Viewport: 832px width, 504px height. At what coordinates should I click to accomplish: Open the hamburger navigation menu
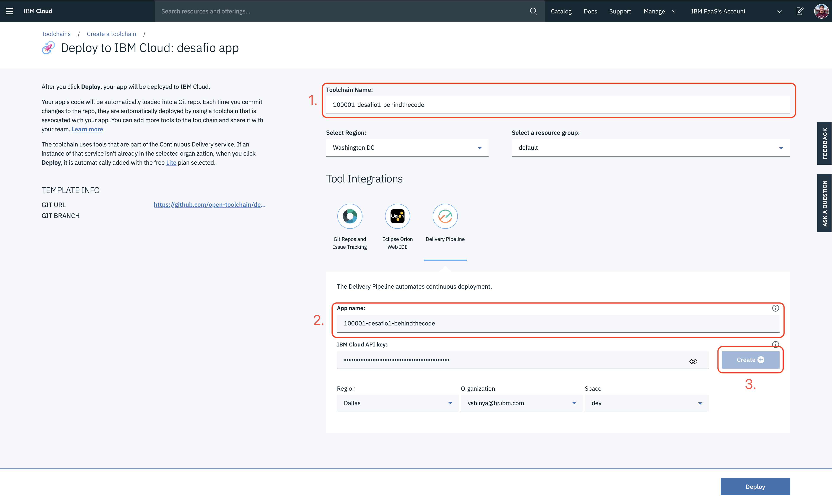[x=10, y=11]
